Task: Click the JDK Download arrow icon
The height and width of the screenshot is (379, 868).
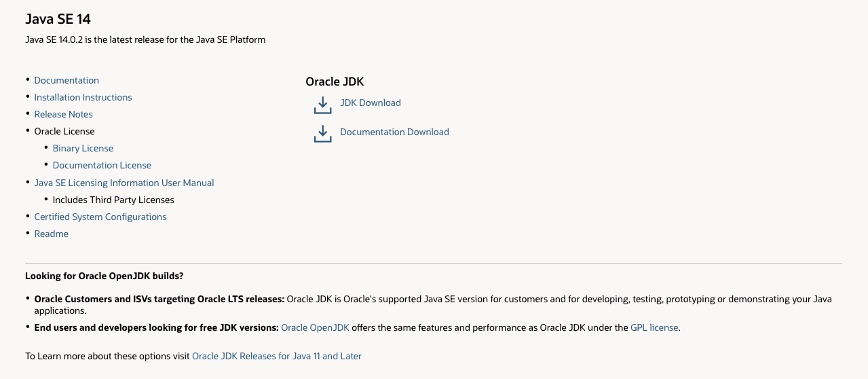Action: (x=322, y=105)
